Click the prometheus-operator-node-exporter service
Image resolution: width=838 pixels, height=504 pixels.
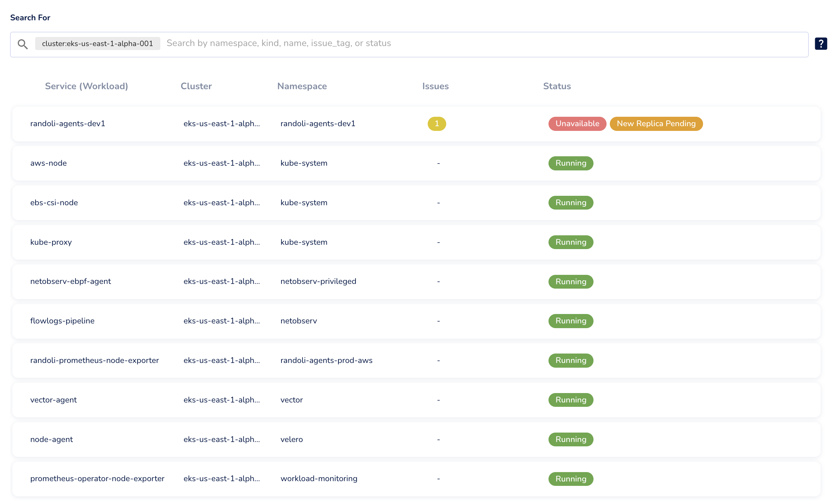click(x=97, y=479)
